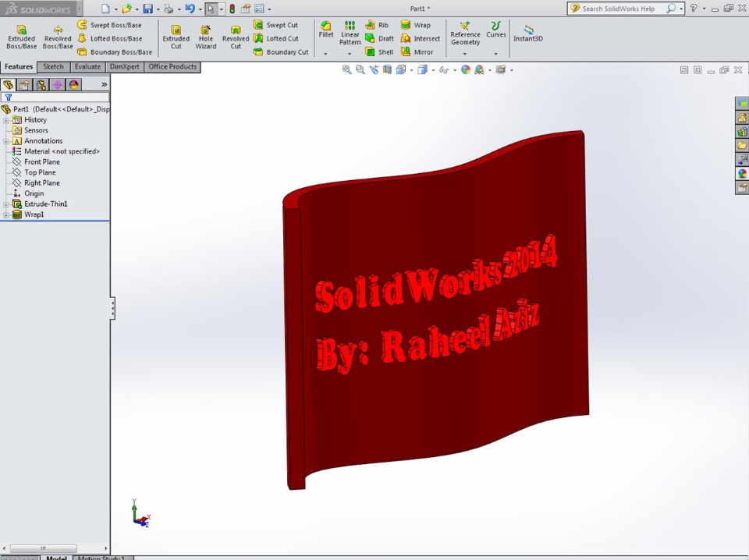Click the Open file icon

tap(126, 9)
